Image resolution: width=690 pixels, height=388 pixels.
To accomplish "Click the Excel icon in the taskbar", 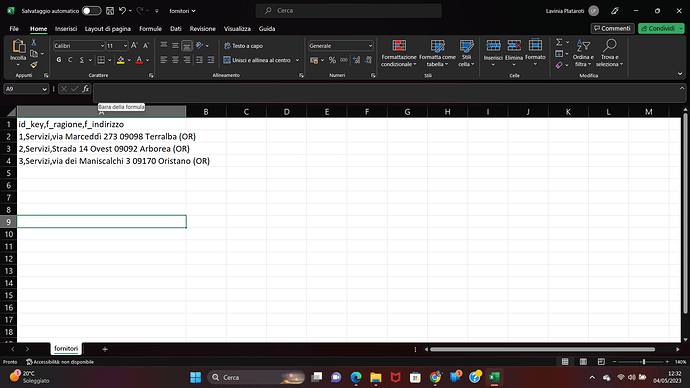I will pos(494,377).
